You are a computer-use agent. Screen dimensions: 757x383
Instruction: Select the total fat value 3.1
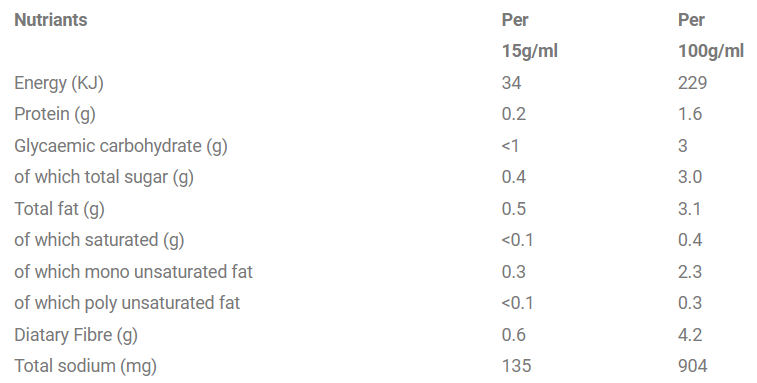click(690, 209)
